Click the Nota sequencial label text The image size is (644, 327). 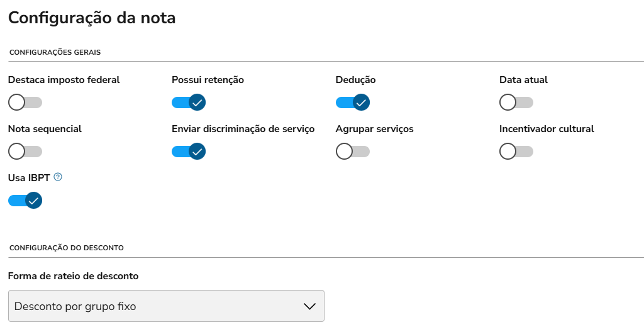tap(45, 129)
